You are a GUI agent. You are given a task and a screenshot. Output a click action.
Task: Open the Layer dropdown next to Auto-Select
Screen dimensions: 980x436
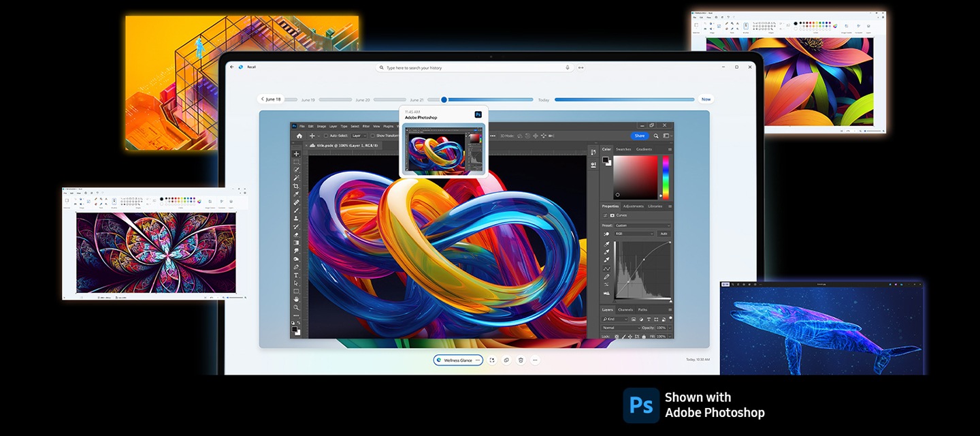coord(359,136)
